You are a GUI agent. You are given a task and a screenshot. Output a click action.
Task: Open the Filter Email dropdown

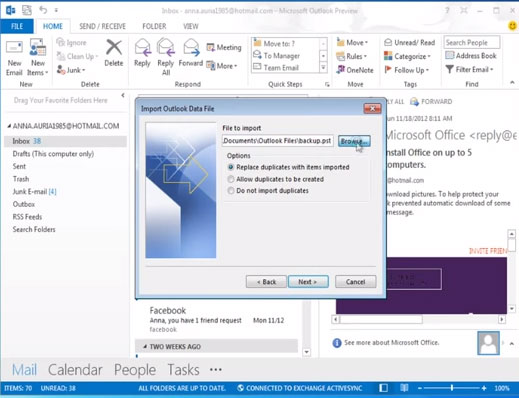469,69
